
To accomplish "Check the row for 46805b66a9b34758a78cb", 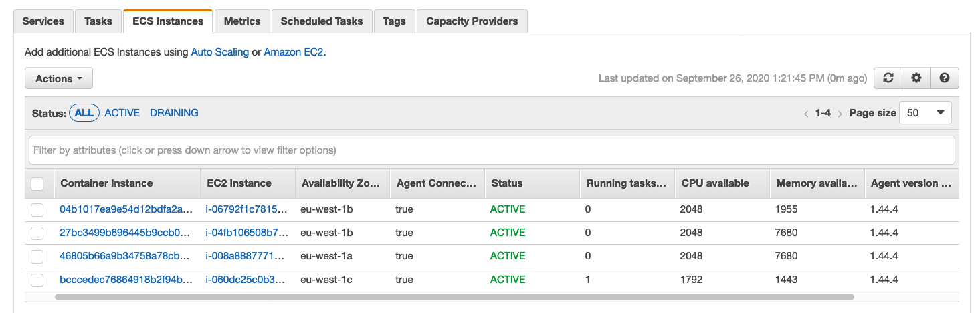I will click(37, 256).
